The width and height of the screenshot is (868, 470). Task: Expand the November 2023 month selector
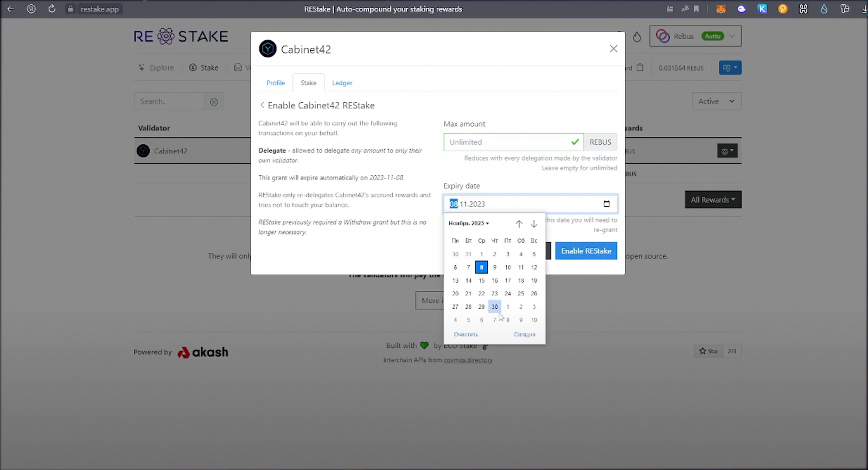click(469, 223)
